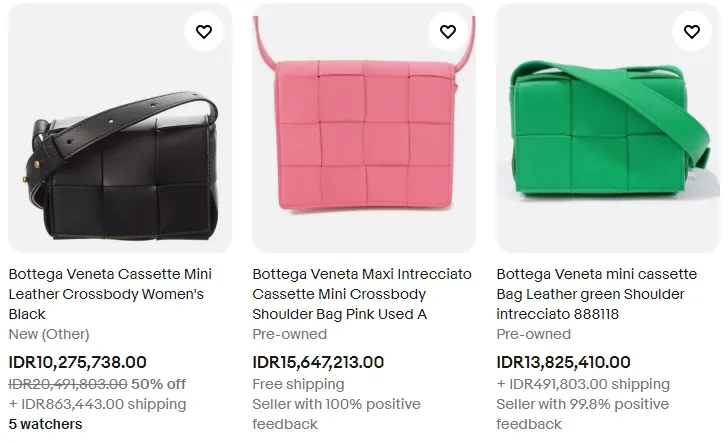This screenshot has width=728, height=443.
Task: Click the heart icon on the pink bag
Action: [x=448, y=32]
